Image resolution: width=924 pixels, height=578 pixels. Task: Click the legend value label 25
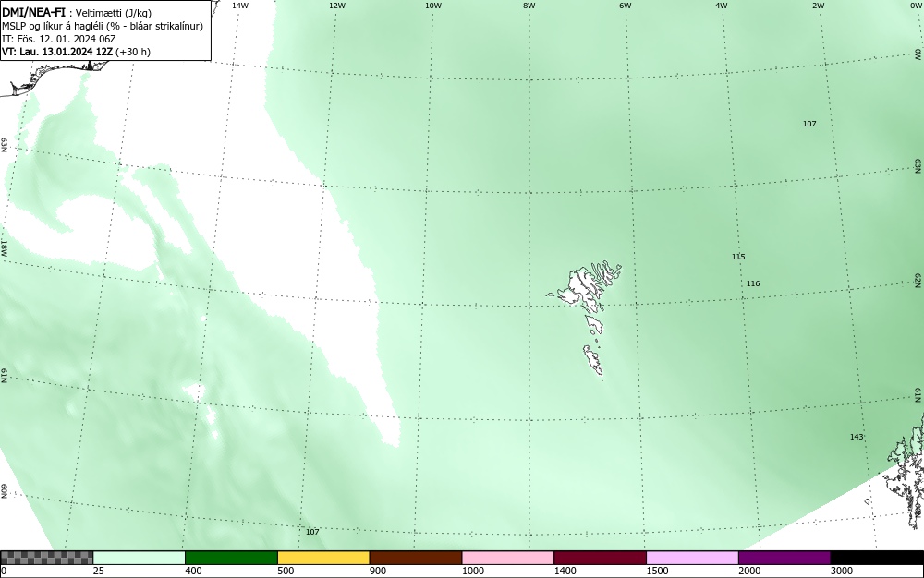99,571
